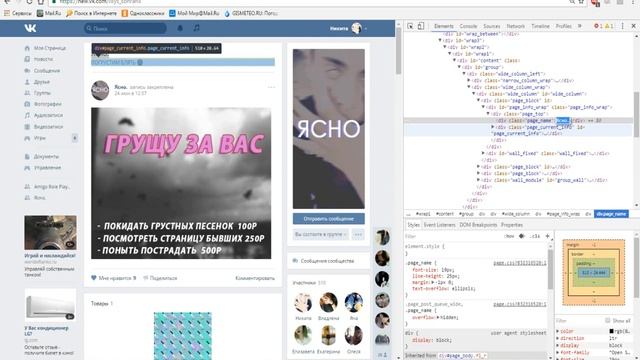The width and height of the screenshot is (640, 360).
Task: Click the Documents icon in the sidebar
Action: [27, 156]
